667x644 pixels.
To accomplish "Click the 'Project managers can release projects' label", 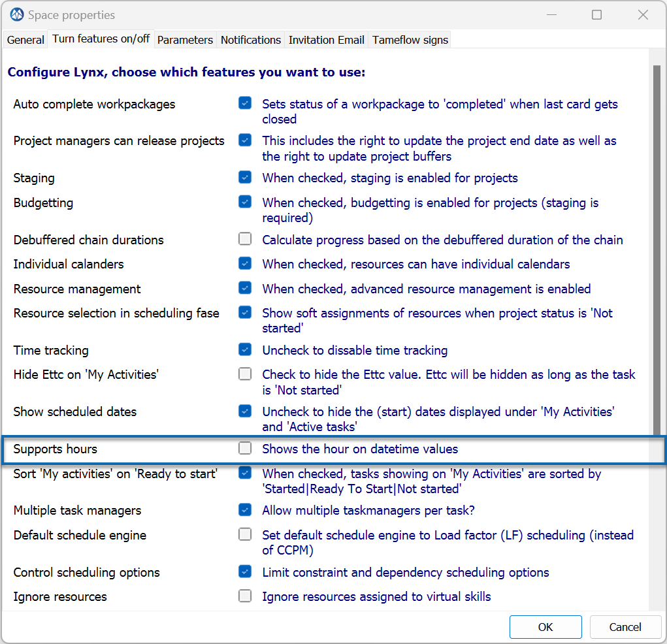I will (x=119, y=141).
